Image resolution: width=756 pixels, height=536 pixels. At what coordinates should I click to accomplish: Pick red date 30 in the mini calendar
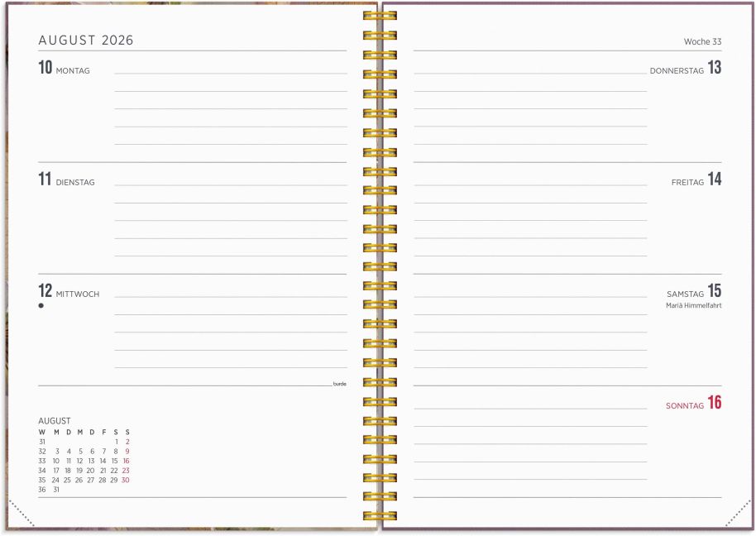coord(126,481)
